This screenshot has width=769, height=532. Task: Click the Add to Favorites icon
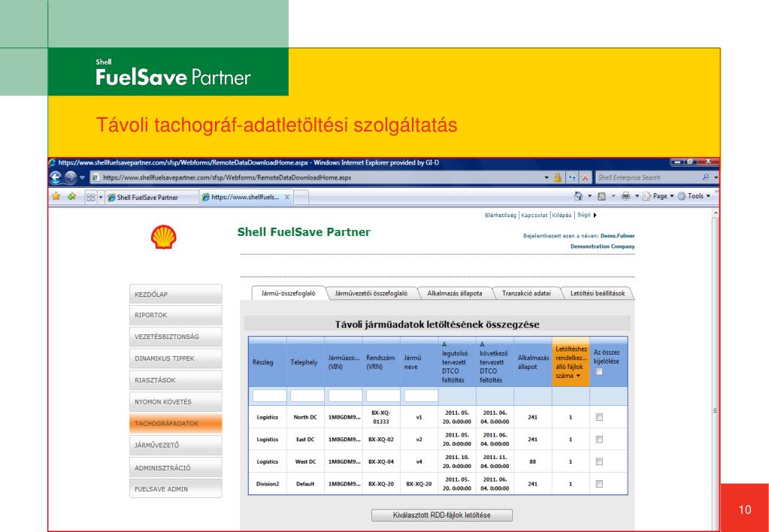click(72, 197)
